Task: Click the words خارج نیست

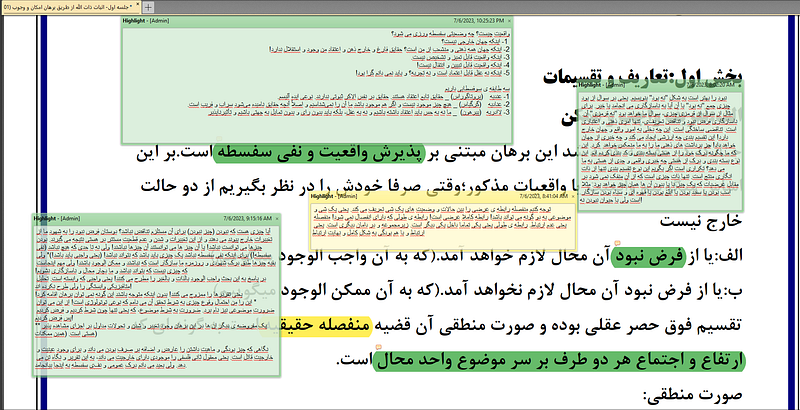Action: (x=702, y=221)
